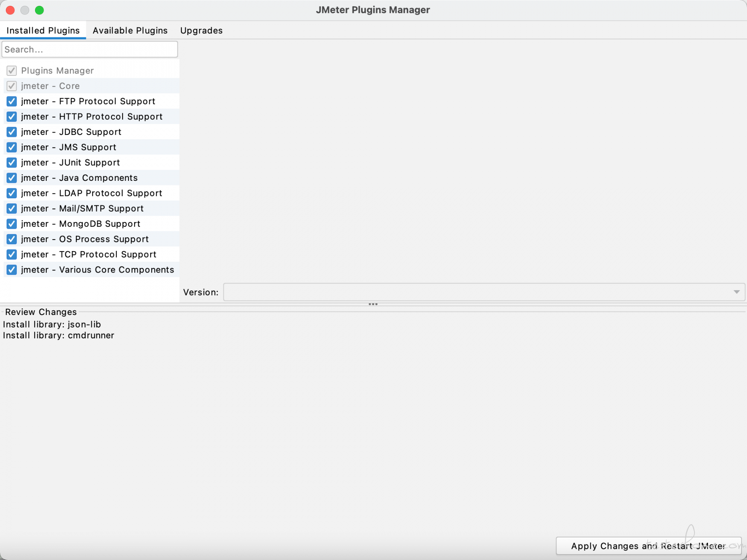
Task: Uncheck jmeter - MongoDB Support checkbox
Action: point(12,224)
